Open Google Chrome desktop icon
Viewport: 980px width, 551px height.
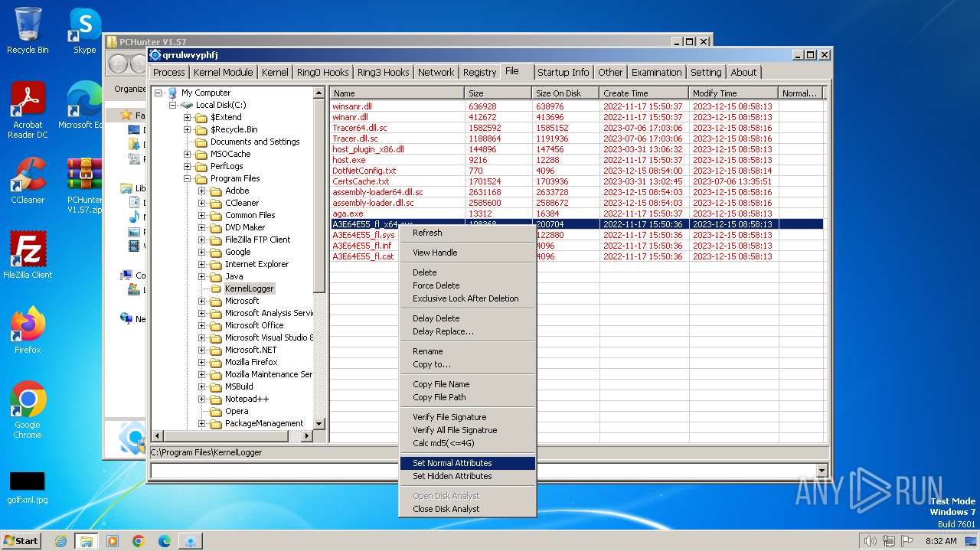click(28, 409)
